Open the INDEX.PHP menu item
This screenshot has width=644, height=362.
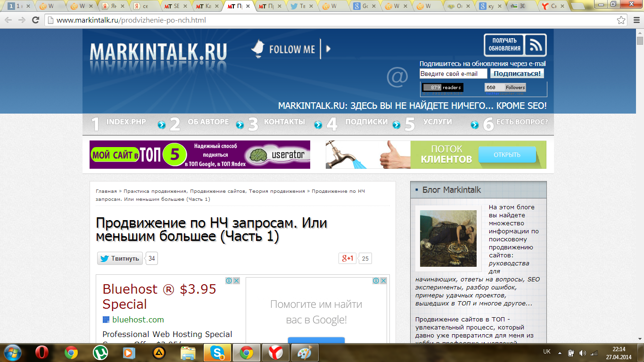point(126,122)
